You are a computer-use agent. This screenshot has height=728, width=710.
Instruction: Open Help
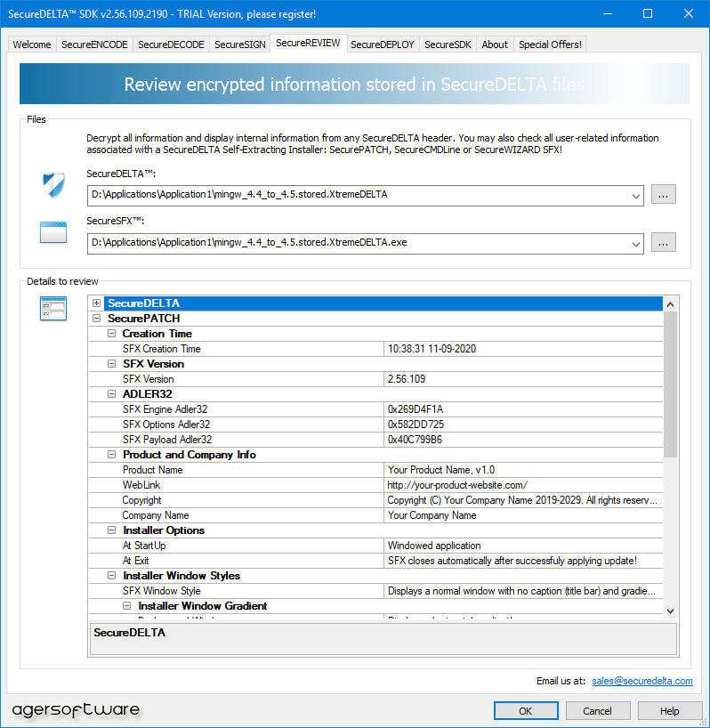tap(670, 711)
